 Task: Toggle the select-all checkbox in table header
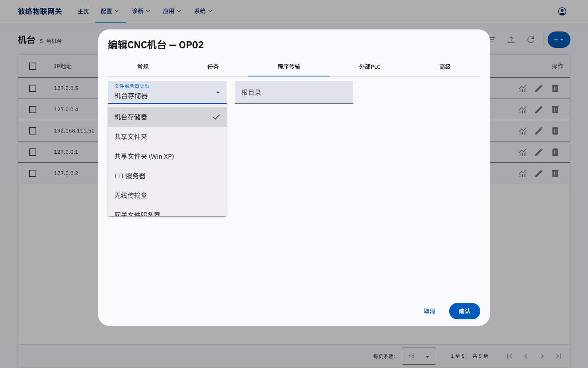[33, 66]
